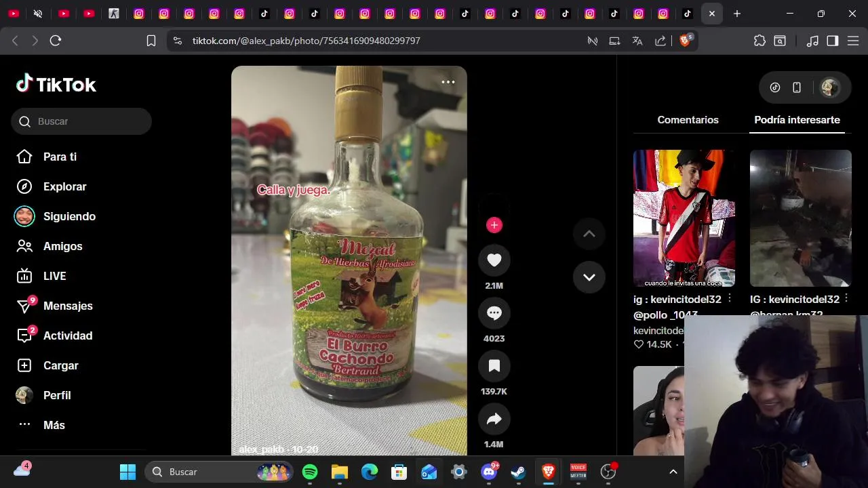Open options for the @hernan video
The height and width of the screenshot is (488, 868).
coord(846,299)
